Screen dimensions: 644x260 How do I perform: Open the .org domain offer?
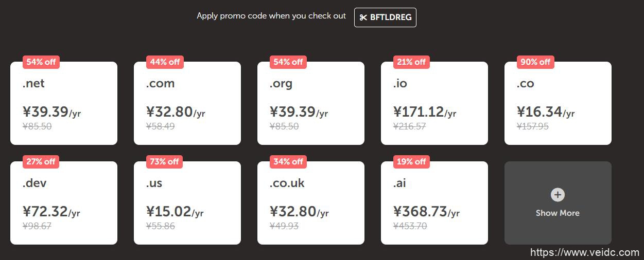[311, 103]
